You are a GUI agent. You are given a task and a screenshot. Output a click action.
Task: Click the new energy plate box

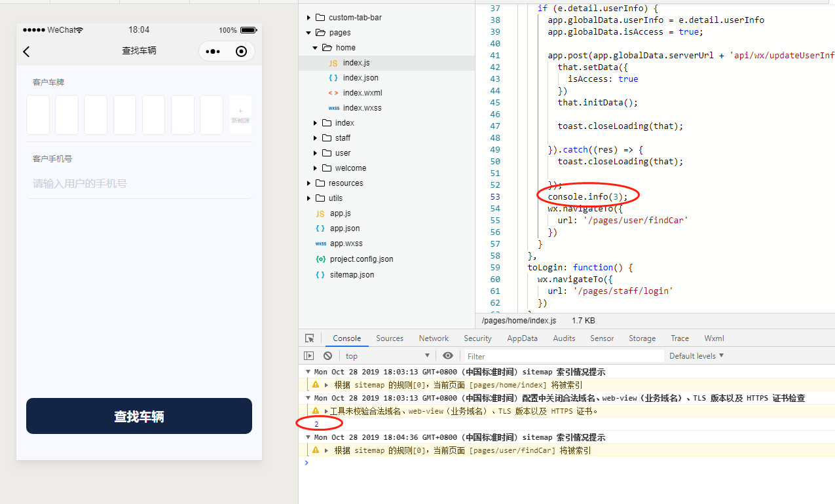point(240,115)
